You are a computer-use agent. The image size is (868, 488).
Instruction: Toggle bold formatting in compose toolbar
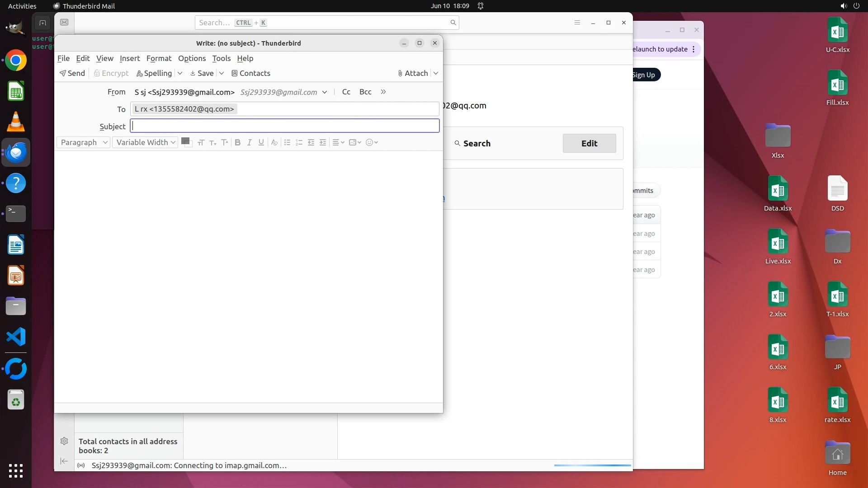(237, 142)
